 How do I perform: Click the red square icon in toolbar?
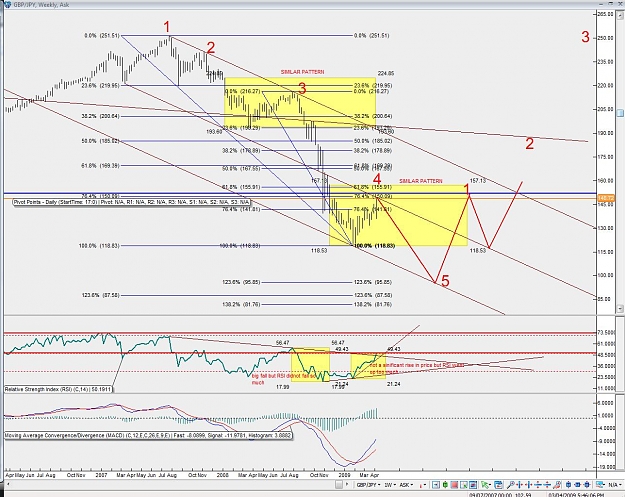point(454,485)
